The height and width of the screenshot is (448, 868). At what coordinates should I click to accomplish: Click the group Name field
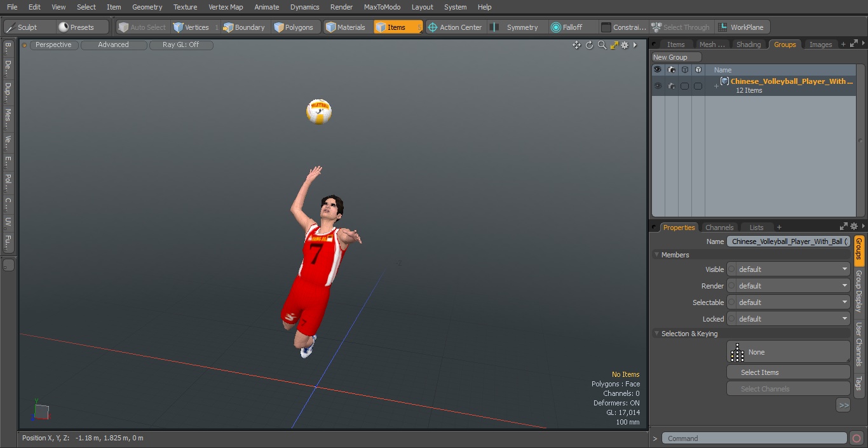789,241
